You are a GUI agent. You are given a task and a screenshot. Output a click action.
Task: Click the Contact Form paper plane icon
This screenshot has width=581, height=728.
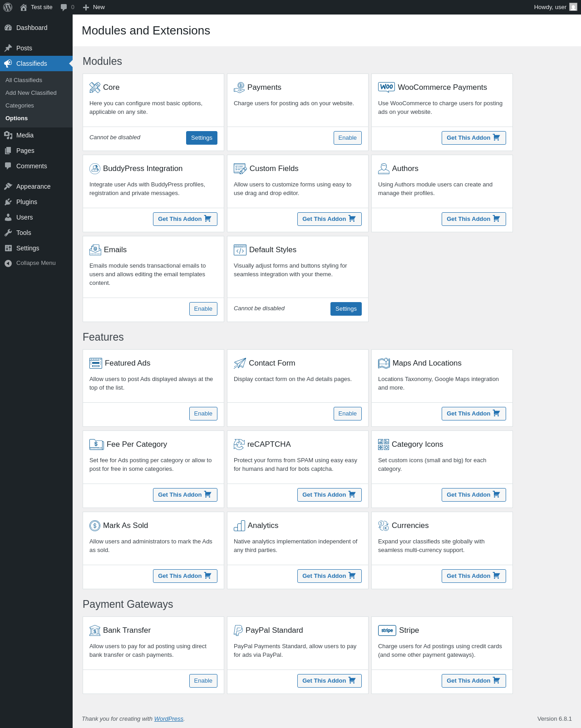240,363
